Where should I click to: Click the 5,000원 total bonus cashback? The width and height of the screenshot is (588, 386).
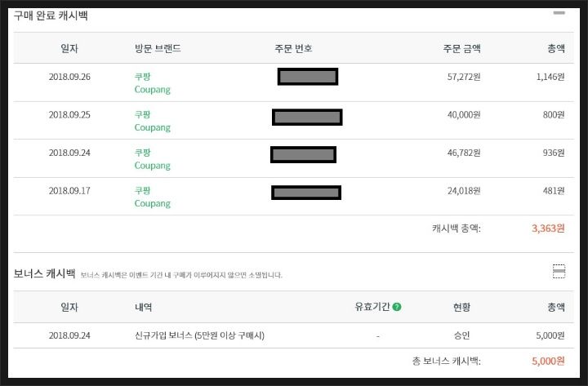click(x=548, y=361)
